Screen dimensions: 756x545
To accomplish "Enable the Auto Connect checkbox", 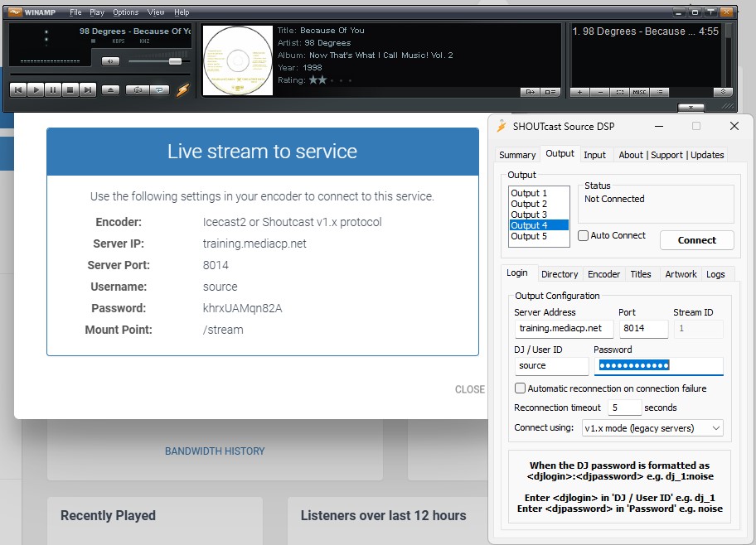I will [x=584, y=235].
